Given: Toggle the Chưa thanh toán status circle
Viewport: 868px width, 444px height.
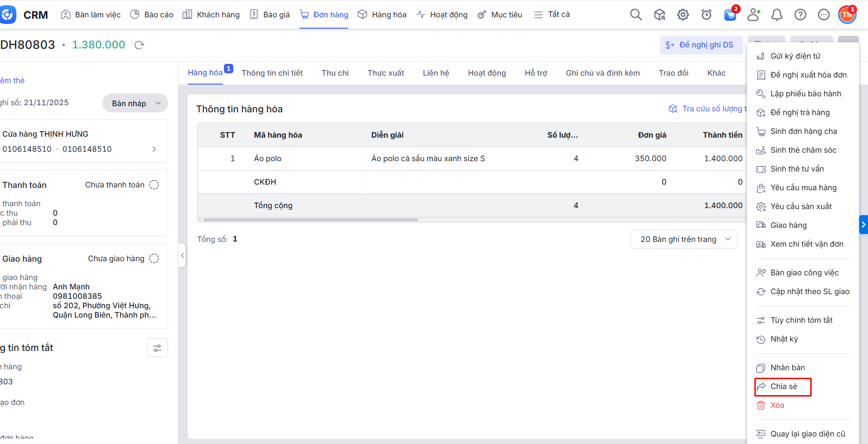Looking at the screenshot, I should 154,185.
